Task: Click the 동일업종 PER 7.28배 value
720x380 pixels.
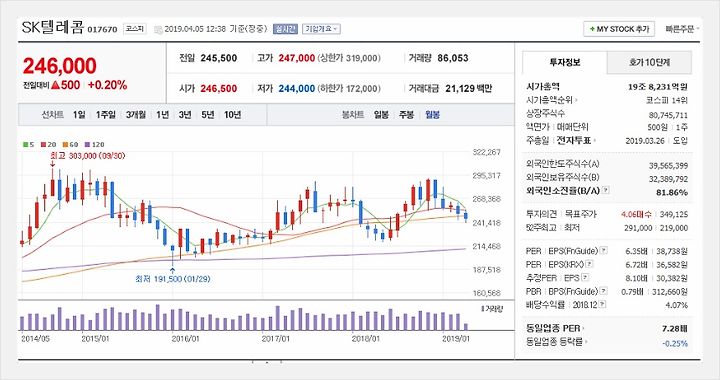Action: [x=675, y=329]
